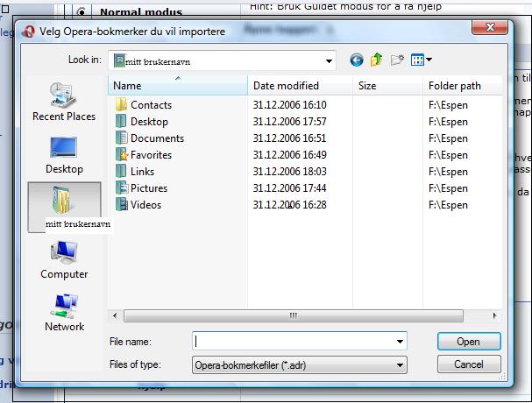Select the Documents folder icon

click(121, 138)
